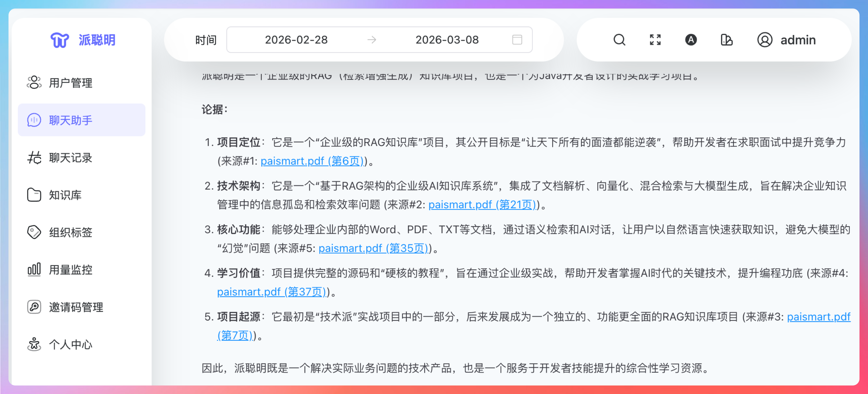
Task: Click the 派聪明 logo icon
Action: coord(60,40)
